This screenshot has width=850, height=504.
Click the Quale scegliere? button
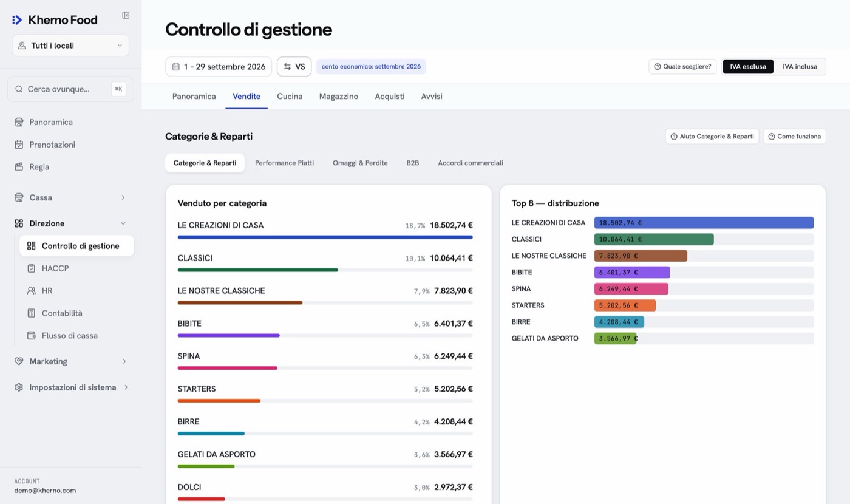click(x=682, y=67)
